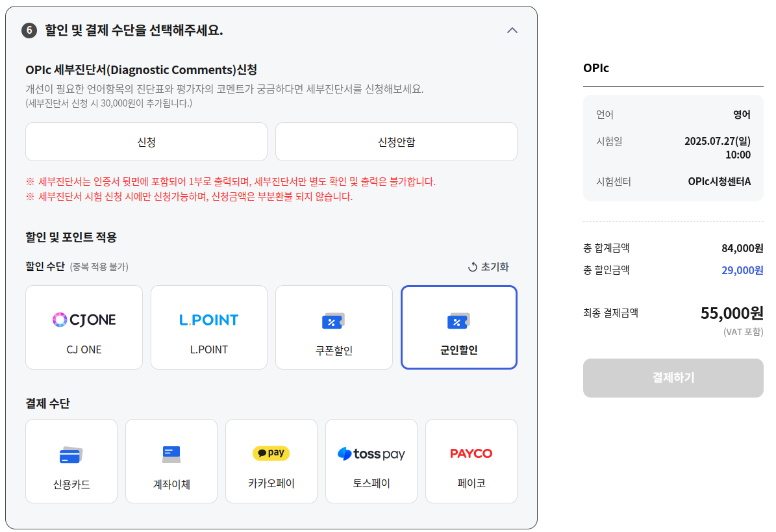Select the 군인할인 military discount option
Image resolution: width=776 pixels, height=532 pixels.
(x=458, y=327)
